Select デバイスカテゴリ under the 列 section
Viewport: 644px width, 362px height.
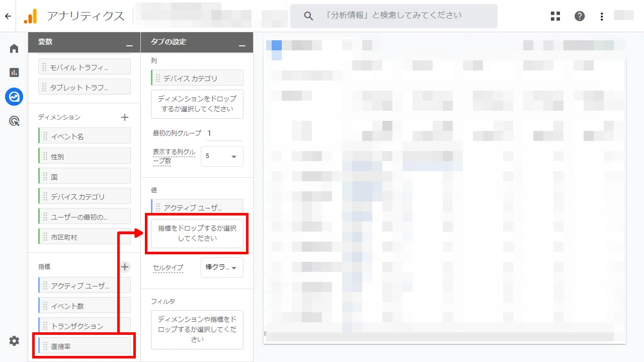tap(197, 78)
